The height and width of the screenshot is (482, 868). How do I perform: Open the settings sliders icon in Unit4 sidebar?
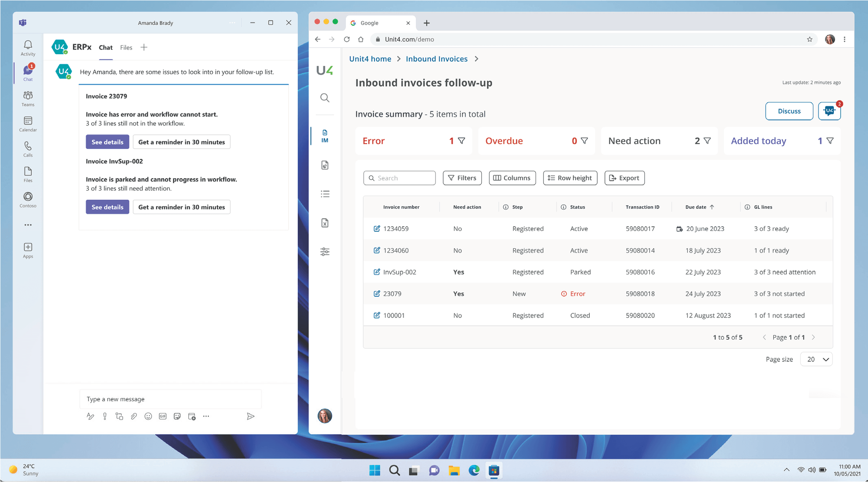pyautogui.click(x=325, y=252)
